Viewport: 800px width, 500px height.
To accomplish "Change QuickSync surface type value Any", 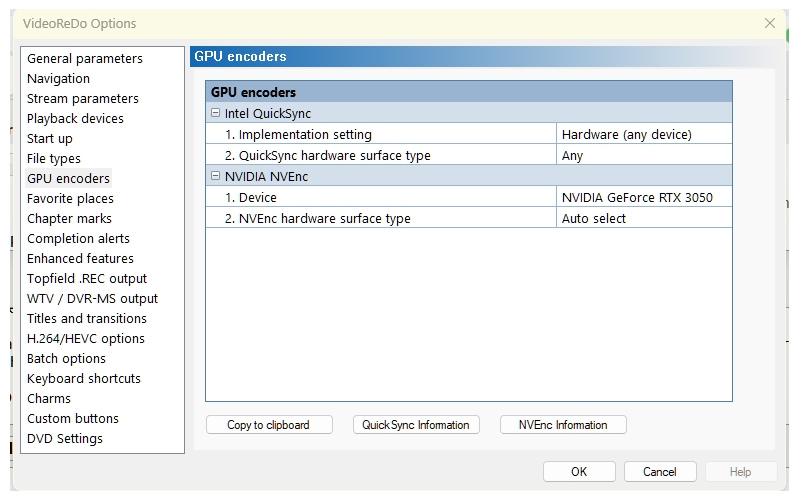I will 644,155.
